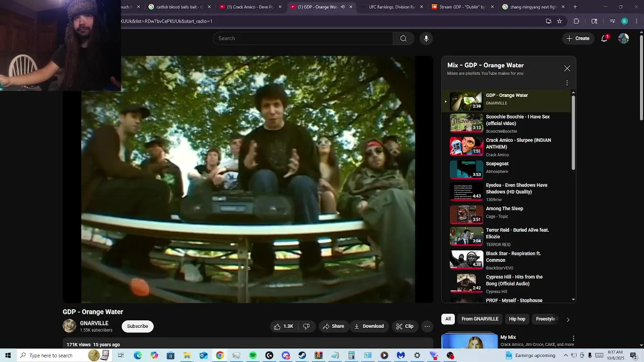
Task: Click the Download button under the video
Action: [369, 326]
